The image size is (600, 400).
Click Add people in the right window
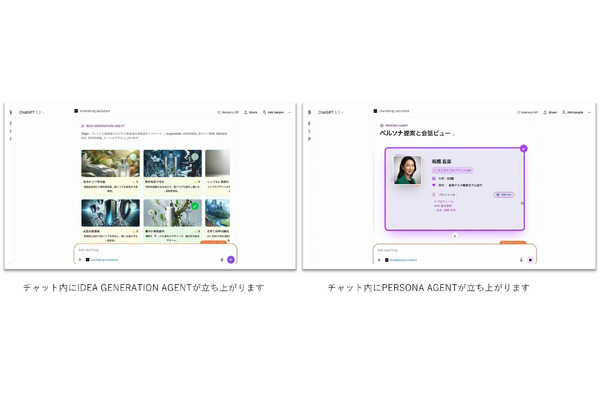coord(574,113)
